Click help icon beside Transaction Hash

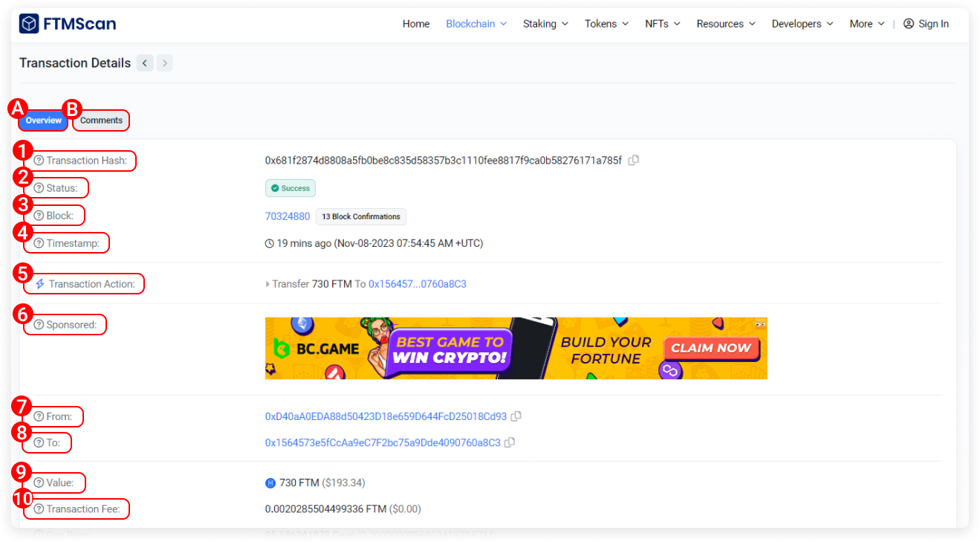[39, 161]
